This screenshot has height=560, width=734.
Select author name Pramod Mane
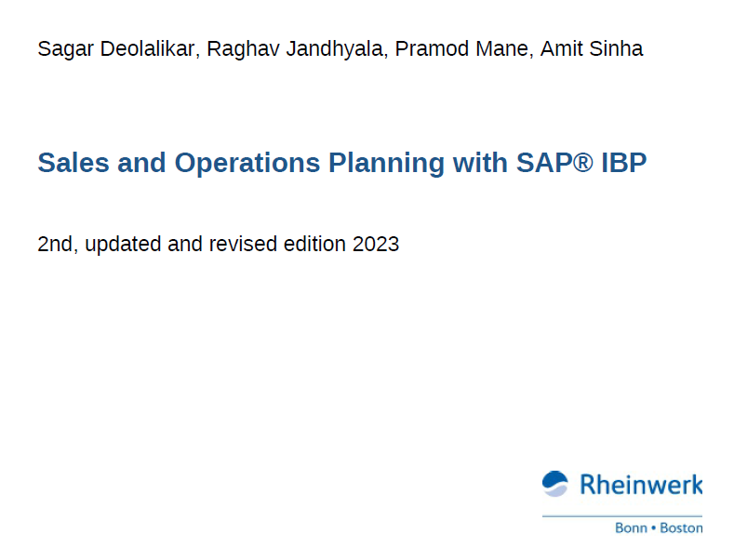coord(461,48)
